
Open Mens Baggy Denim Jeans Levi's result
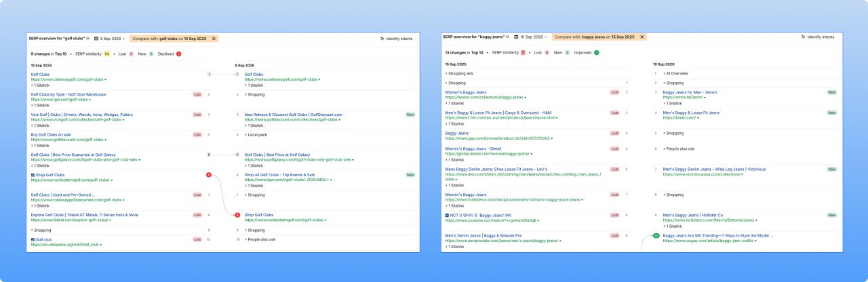(496, 169)
